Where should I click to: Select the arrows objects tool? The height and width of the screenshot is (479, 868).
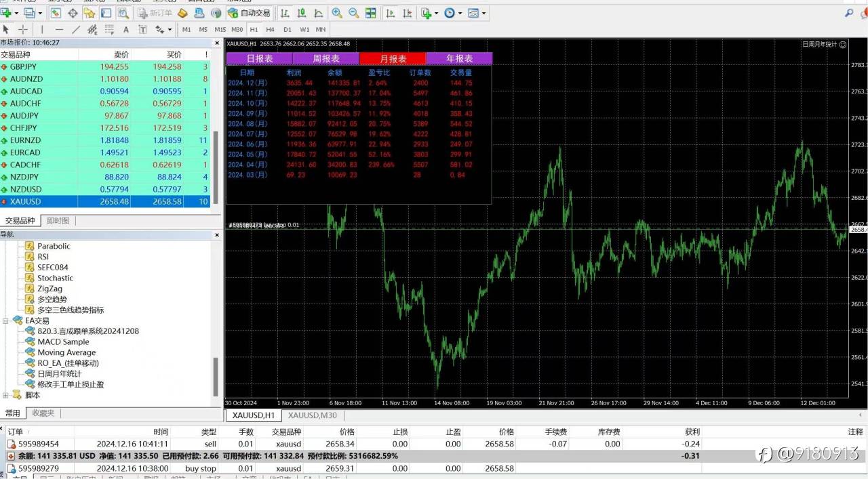pyautogui.click(x=159, y=29)
